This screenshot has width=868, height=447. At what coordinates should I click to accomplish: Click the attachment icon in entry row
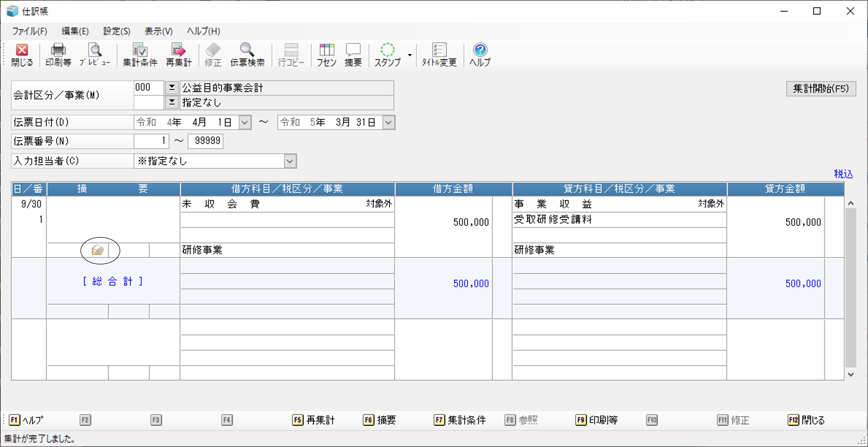point(97,250)
